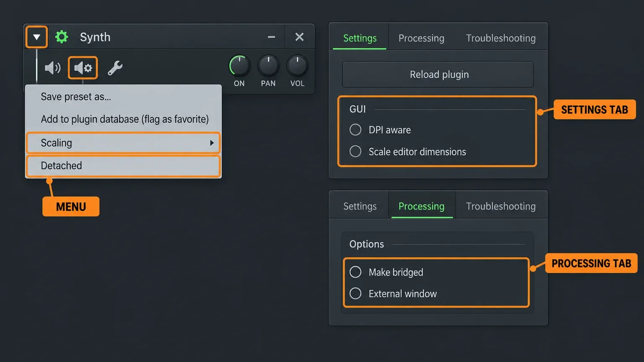Click the PAN knob
Image resolution: width=644 pixels, height=362 pixels.
pyautogui.click(x=268, y=66)
